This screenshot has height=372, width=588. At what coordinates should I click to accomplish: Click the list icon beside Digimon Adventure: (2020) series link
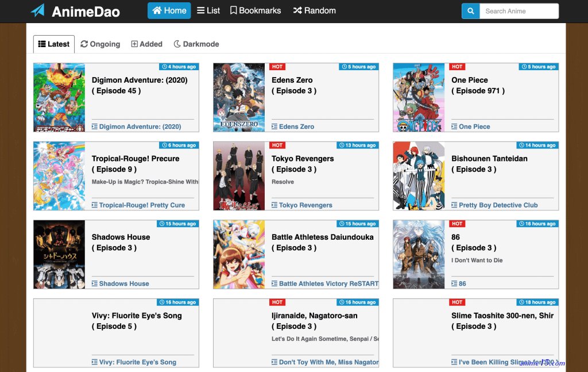tap(95, 126)
